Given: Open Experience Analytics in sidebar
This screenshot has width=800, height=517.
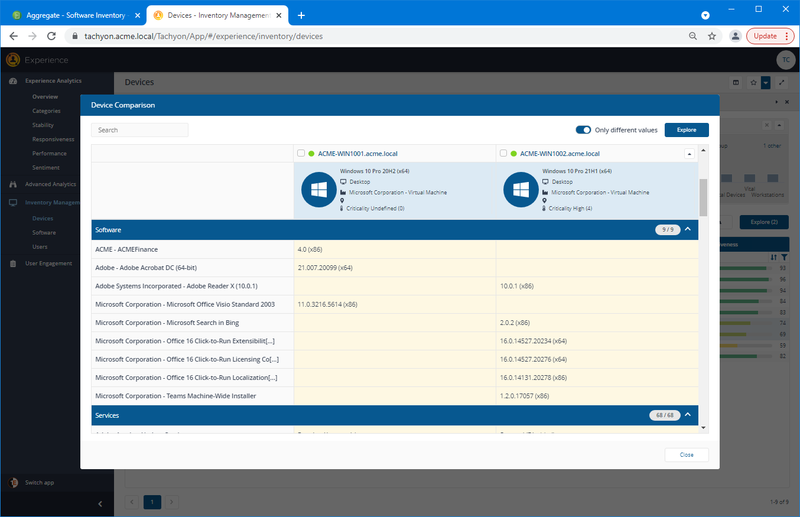Looking at the screenshot, I should (53, 81).
